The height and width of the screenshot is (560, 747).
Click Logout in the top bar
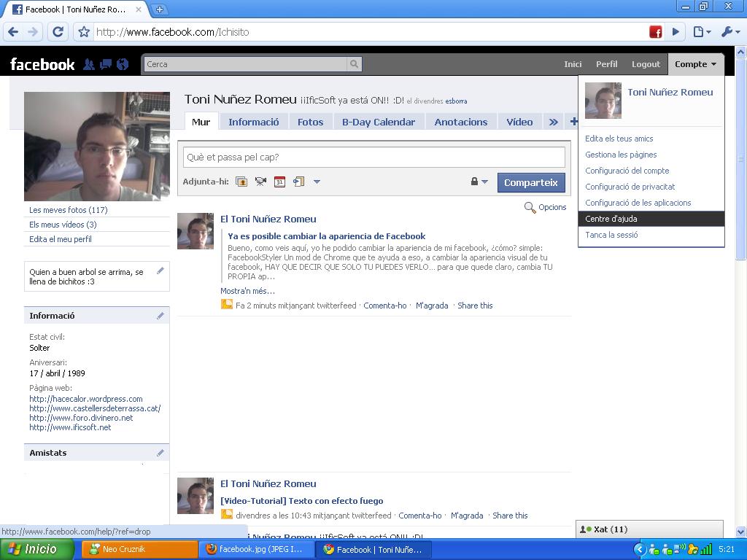[x=646, y=64]
